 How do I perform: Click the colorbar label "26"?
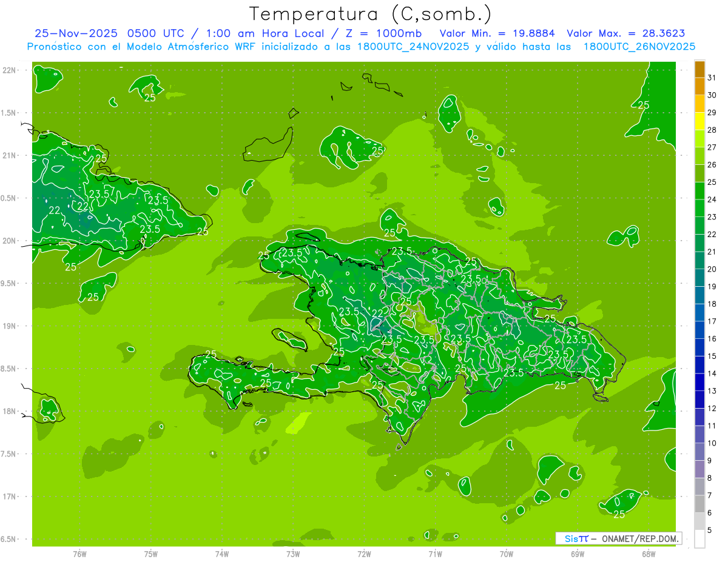click(x=712, y=165)
